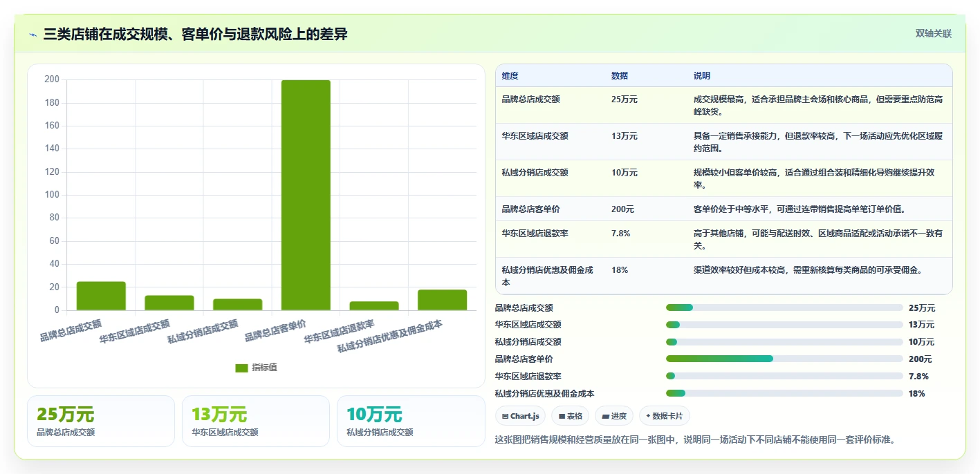Click the 华东区域店成交额 progress bar
The height and width of the screenshot is (474, 980).
coord(784,325)
